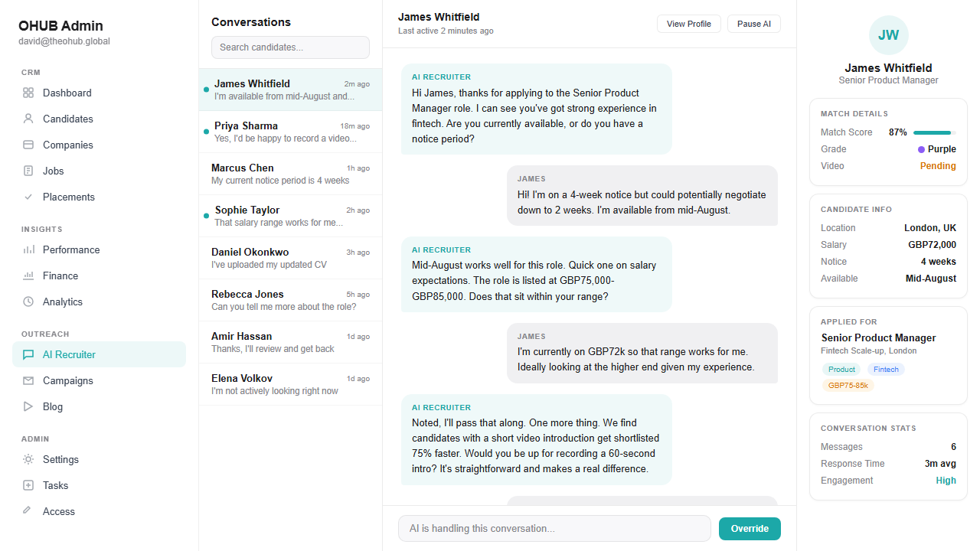Go to the Tasks page
The width and height of the screenshot is (980, 551).
point(99,485)
